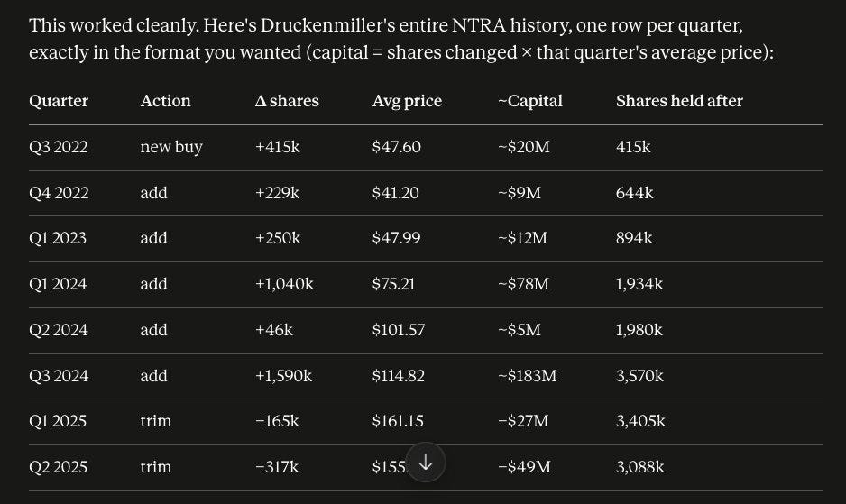Screen dimensions: 846x504
Task: Click the −$49M capital cell
Action: coord(524,467)
